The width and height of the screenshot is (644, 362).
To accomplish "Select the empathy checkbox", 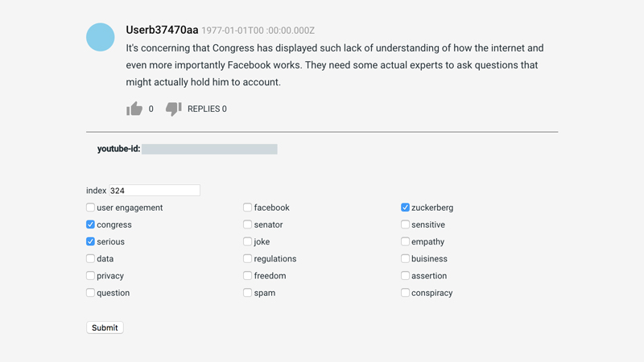I will click(405, 241).
